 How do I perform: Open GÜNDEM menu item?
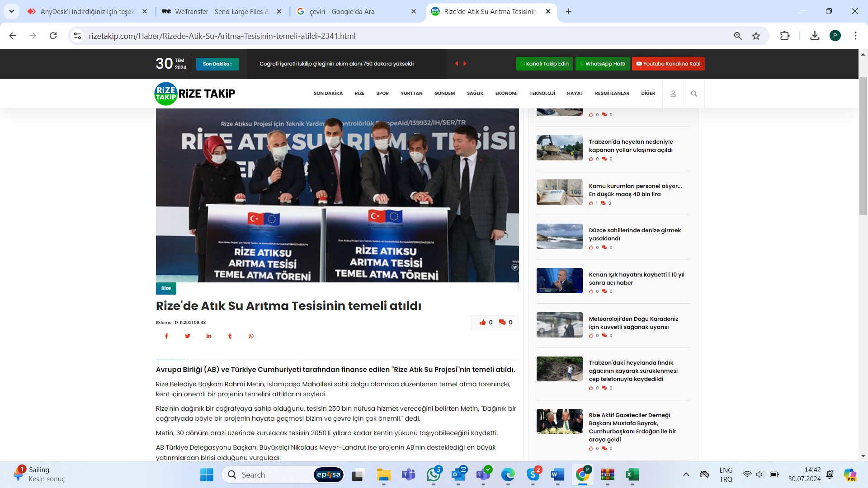(444, 94)
